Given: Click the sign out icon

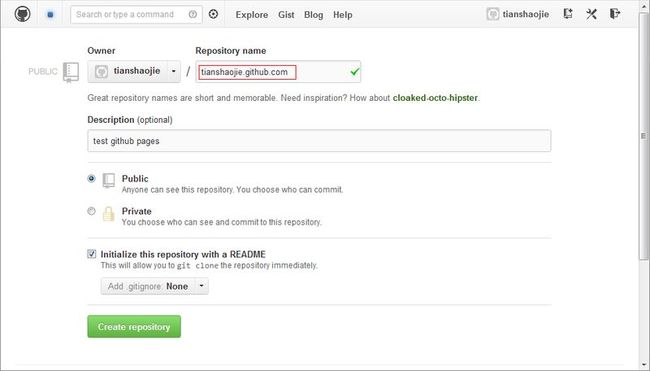Looking at the screenshot, I should click(615, 14).
